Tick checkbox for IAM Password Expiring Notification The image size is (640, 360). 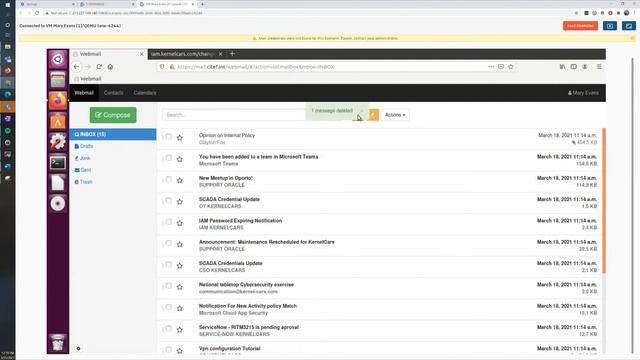168,222
